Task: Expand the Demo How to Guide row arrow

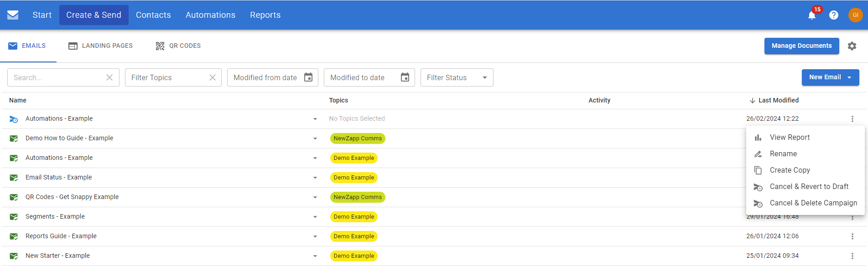Action: (x=315, y=138)
